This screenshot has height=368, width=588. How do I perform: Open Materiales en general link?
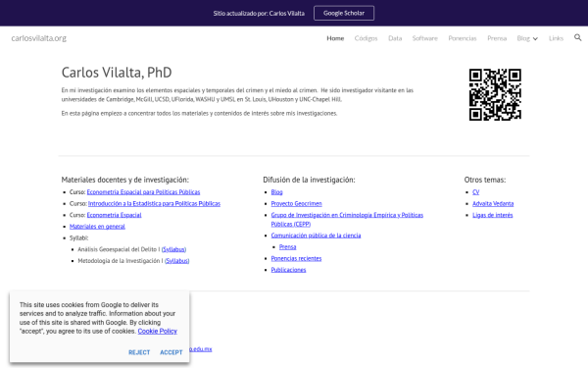[x=97, y=227]
